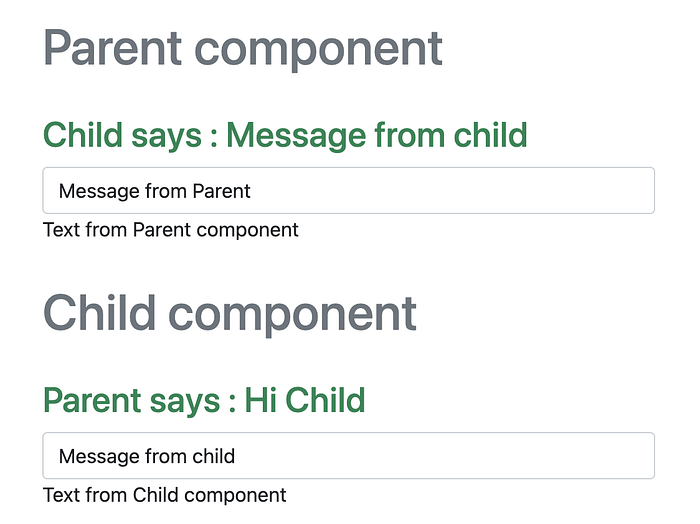Place cursor after 'Parent' in first input
Viewport: 700px width, 524px height.
tap(253, 190)
